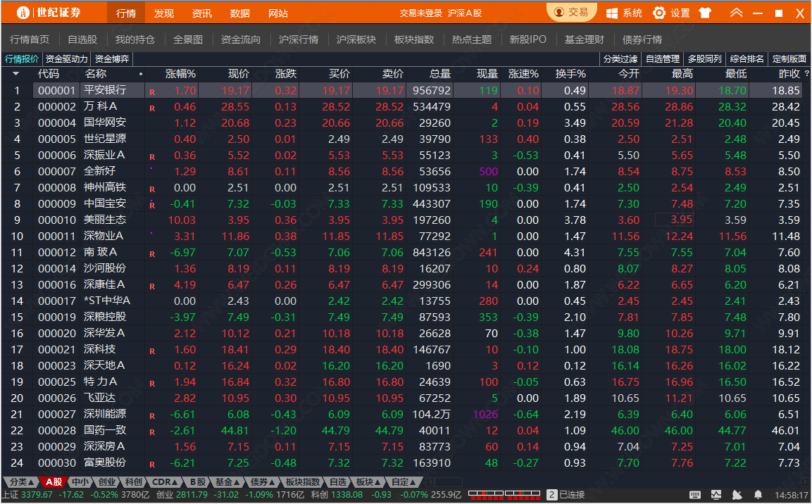This screenshot has height=504, width=812.
Task: Click the R marker on the 深圳能源 row
Action: tap(152, 415)
